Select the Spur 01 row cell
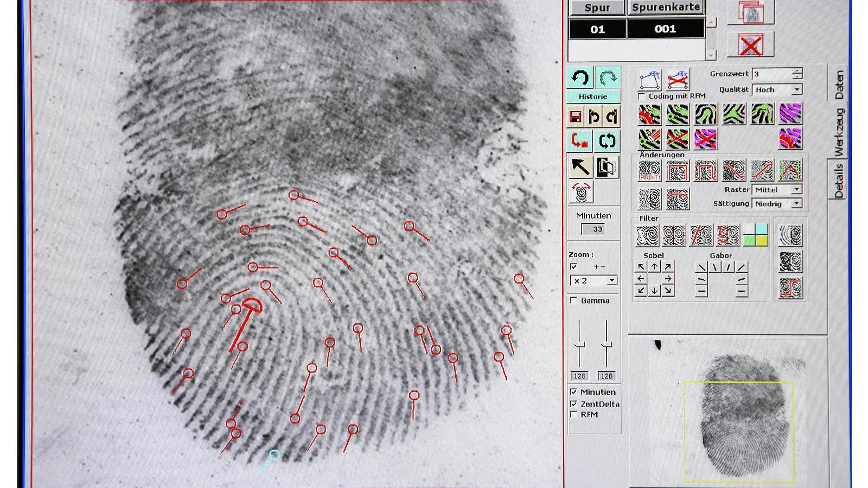Viewport: 868px width, 488px height. 597,29
